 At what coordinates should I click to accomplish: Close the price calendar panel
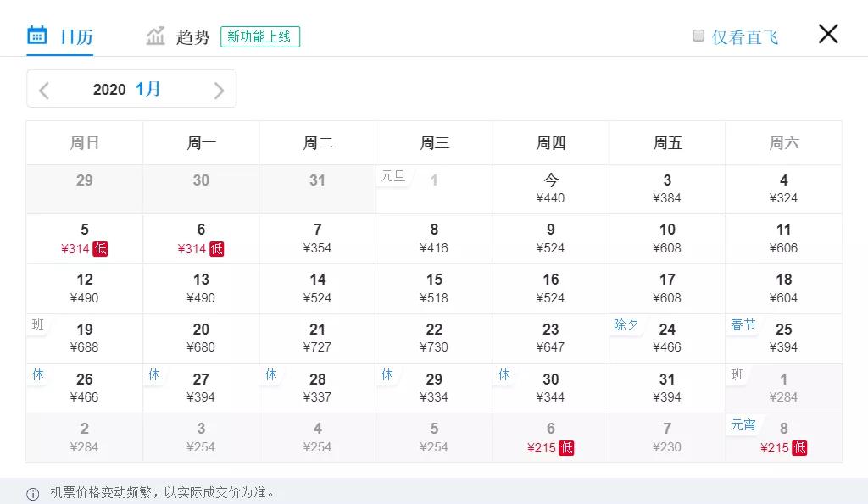827,34
